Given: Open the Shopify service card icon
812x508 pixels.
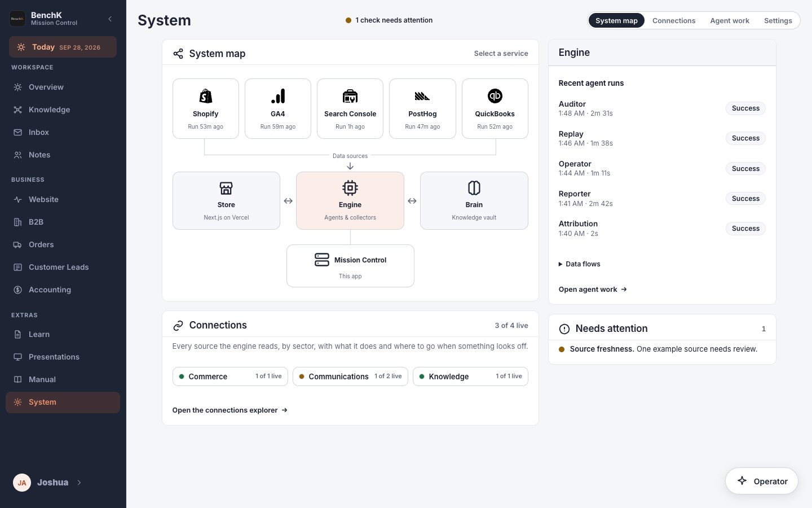Looking at the screenshot, I should click(206, 96).
